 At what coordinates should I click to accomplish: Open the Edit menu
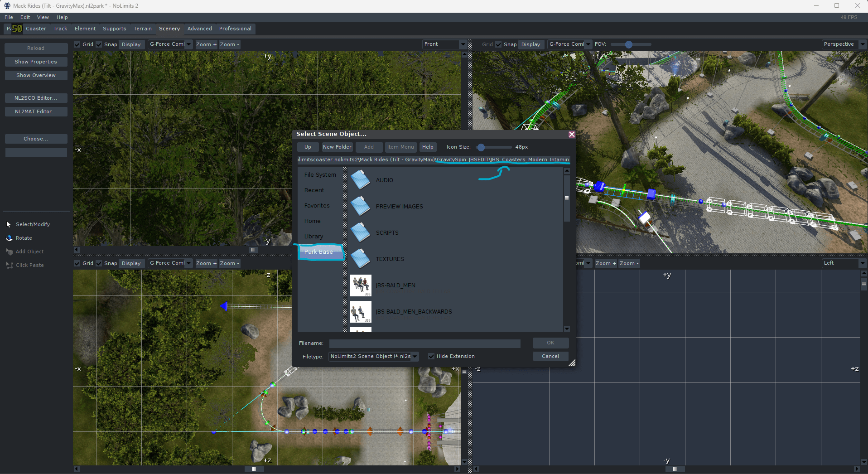(25, 17)
